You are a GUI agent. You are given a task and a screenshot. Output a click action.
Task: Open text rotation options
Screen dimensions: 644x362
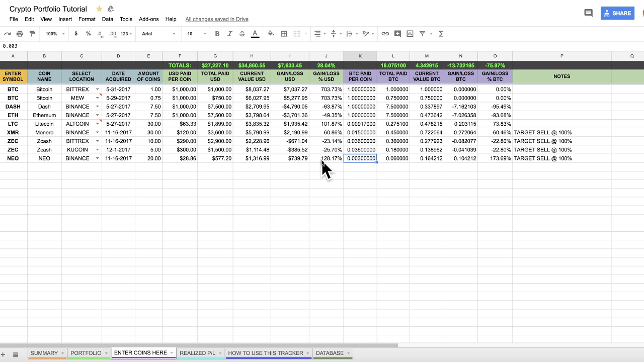pyautogui.click(x=368, y=34)
